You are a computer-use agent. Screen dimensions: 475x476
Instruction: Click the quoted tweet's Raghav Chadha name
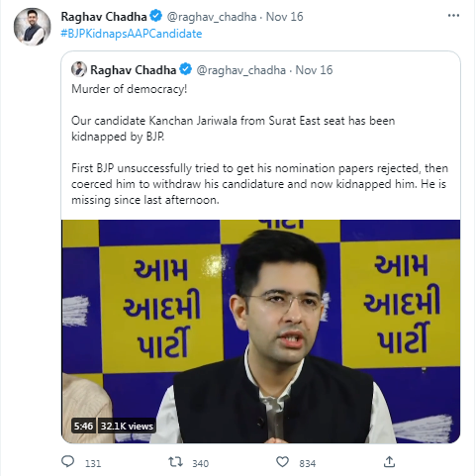pyautogui.click(x=134, y=70)
